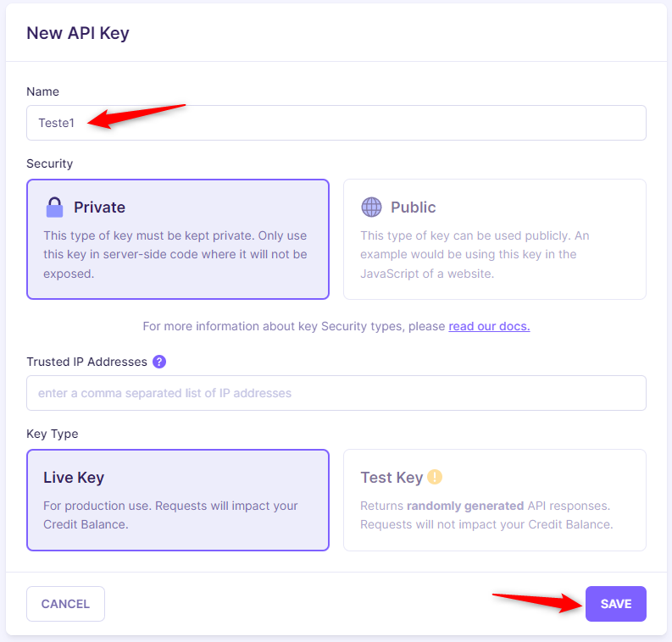This screenshot has width=672, height=642.
Task: Click the Live Key heading label
Action: pos(74,478)
